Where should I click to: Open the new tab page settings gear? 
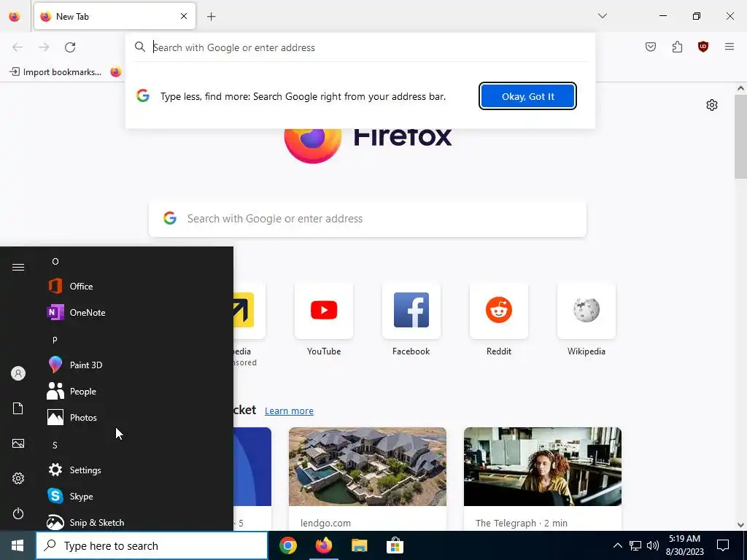click(712, 105)
